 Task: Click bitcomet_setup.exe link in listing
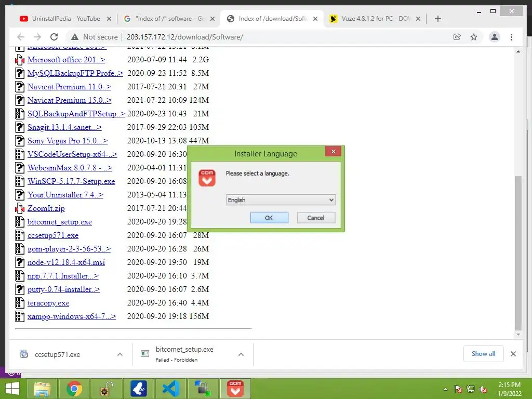(x=60, y=222)
